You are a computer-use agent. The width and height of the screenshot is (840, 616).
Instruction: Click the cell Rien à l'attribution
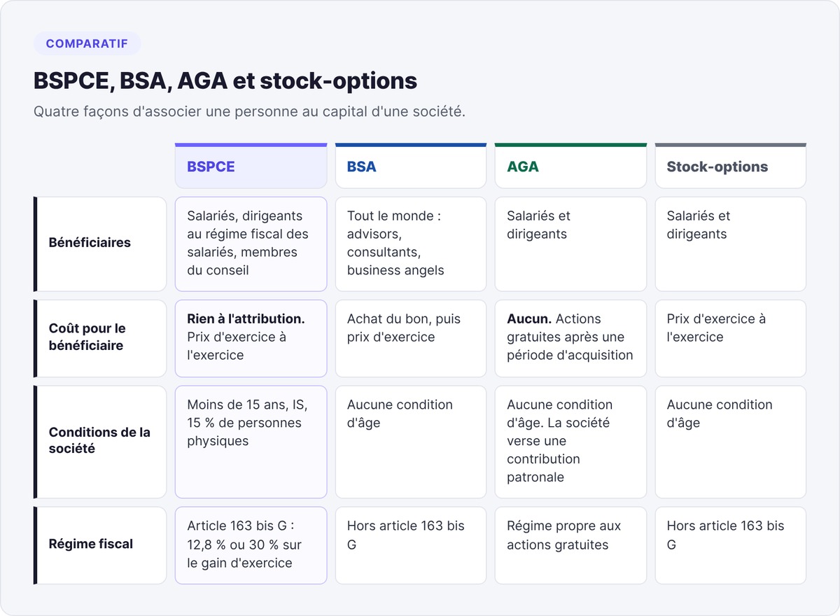click(251, 338)
